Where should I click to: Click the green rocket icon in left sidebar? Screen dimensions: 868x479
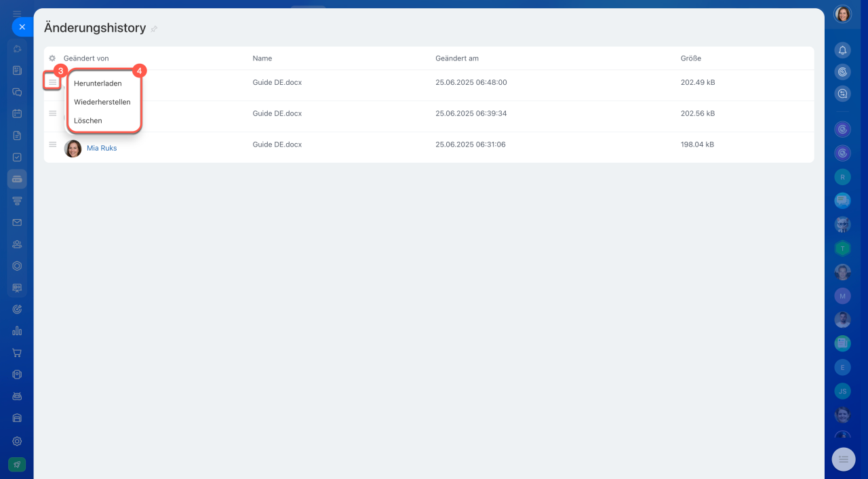(x=17, y=464)
